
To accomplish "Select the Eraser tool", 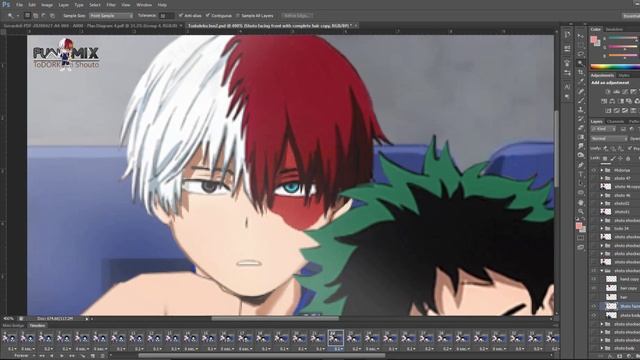I will [x=580, y=128].
